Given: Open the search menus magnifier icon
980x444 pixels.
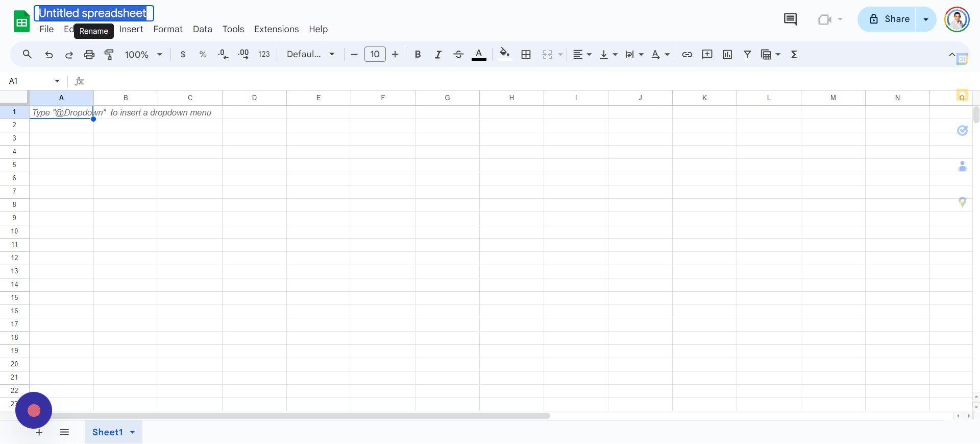Looking at the screenshot, I should coord(28,54).
